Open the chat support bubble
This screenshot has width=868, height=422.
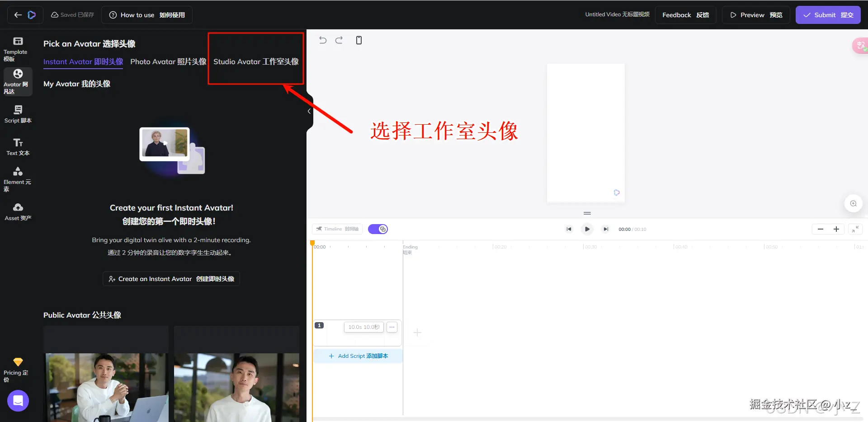pos(18,401)
